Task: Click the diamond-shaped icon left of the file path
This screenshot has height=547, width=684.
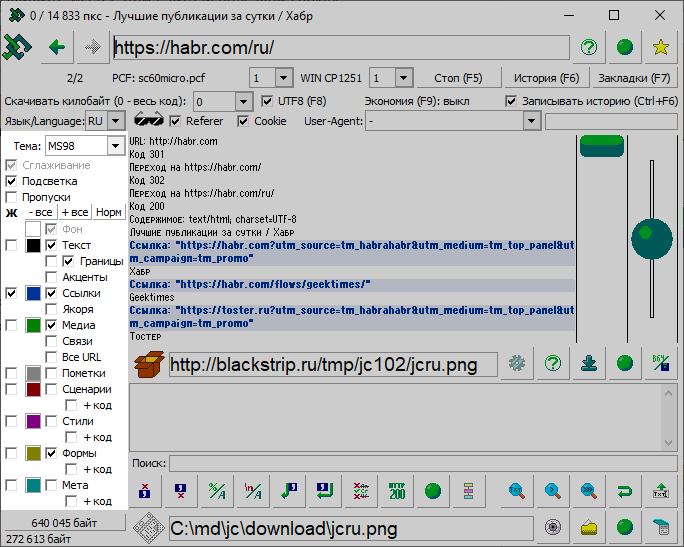Action: pyautogui.click(x=149, y=528)
